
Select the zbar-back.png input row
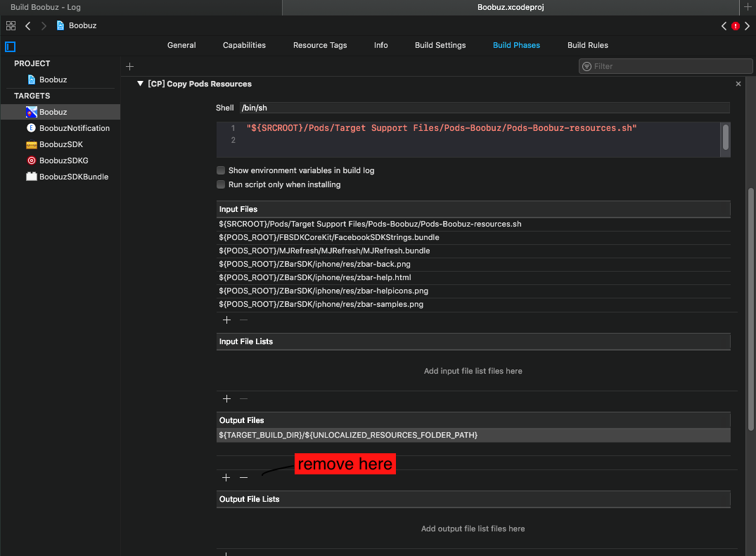pos(473,264)
